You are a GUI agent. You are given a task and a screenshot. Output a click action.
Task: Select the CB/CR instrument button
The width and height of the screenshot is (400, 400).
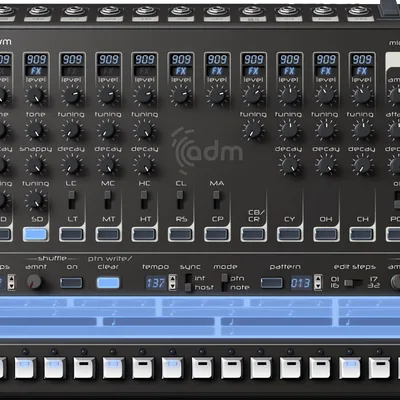pyautogui.click(x=253, y=234)
